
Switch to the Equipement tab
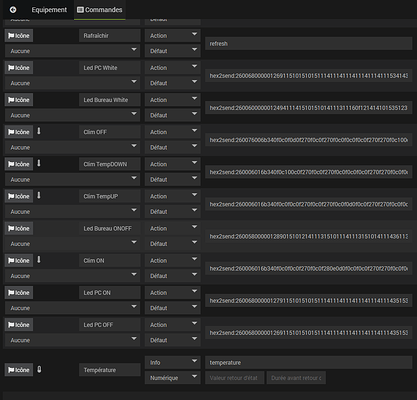49,10
